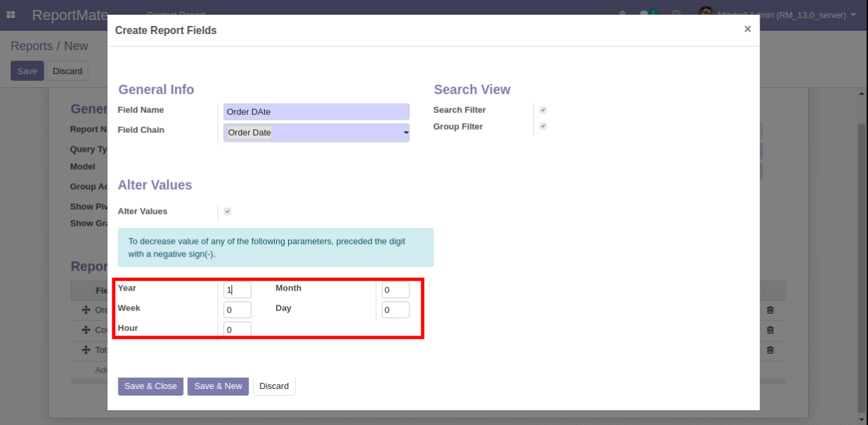868x425 pixels.
Task: Click the first row's drag handle icon
Action: pyautogui.click(x=86, y=310)
